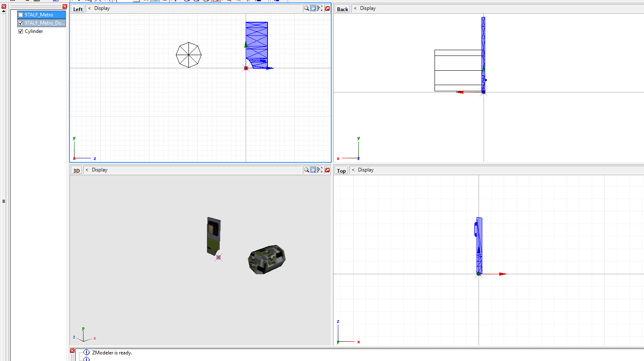Uncheck the Cylinder object checkbox
The image size is (644, 361).
(x=21, y=31)
